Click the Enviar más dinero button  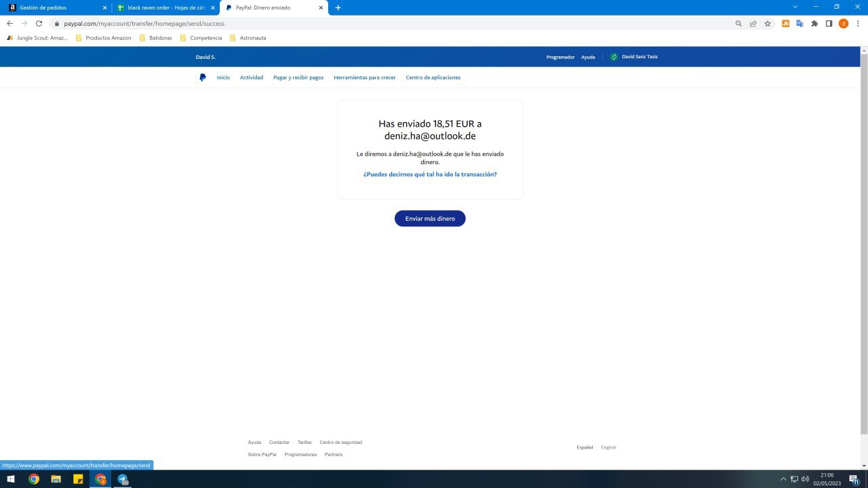[x=430, y=218]
